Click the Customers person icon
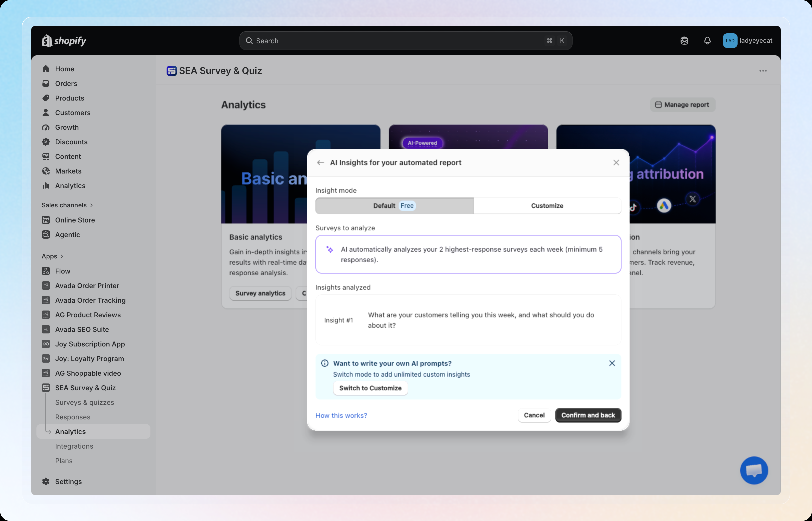Image resolution: width=812 pixels, height=521 pixels. [x=46, y=113]
